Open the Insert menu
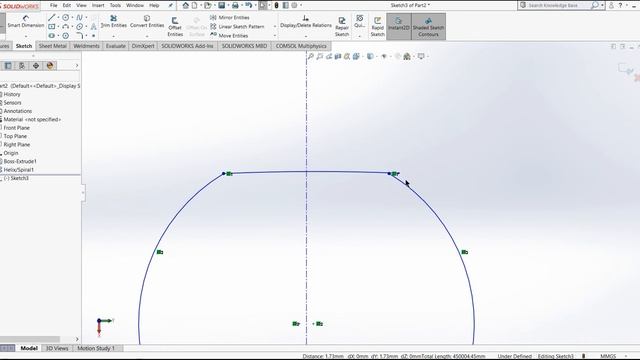640x360 pixels. [98, 5]
